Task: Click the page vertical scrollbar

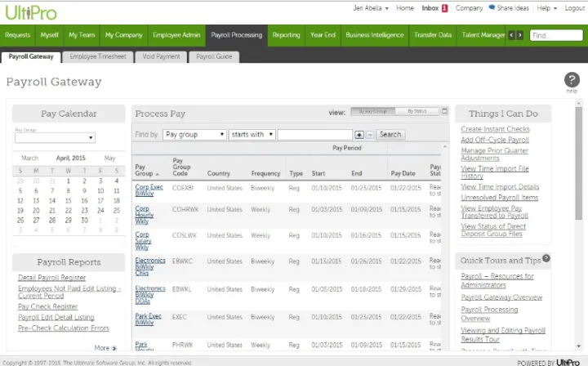Action: click(579, 163)
